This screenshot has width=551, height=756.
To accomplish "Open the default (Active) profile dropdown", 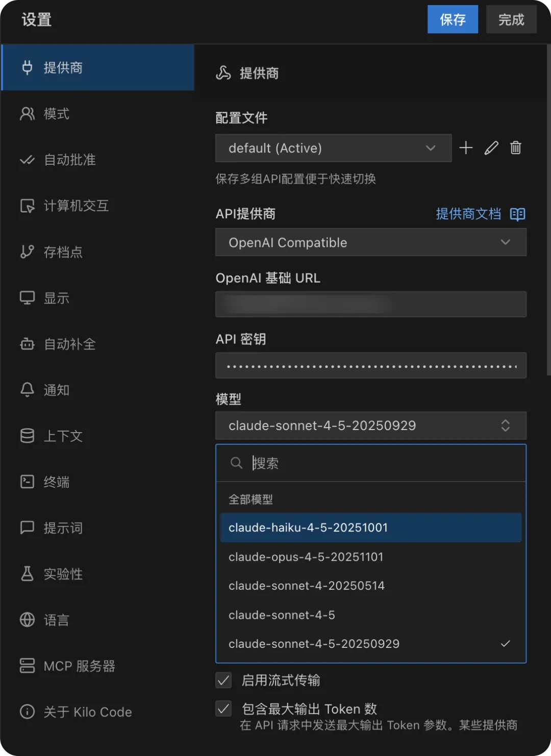I will coord(334,148).
